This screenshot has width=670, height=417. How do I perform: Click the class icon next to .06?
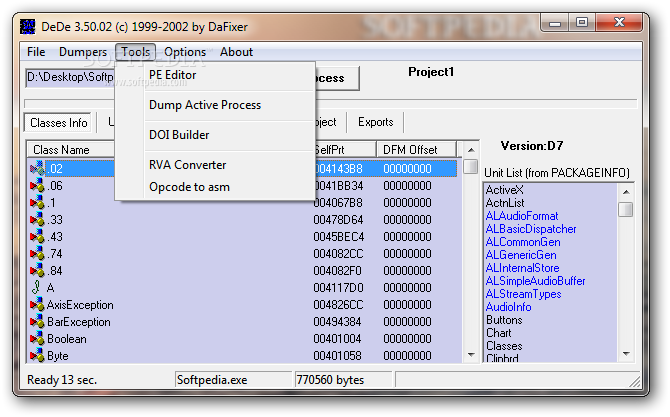tap(37, 185)
